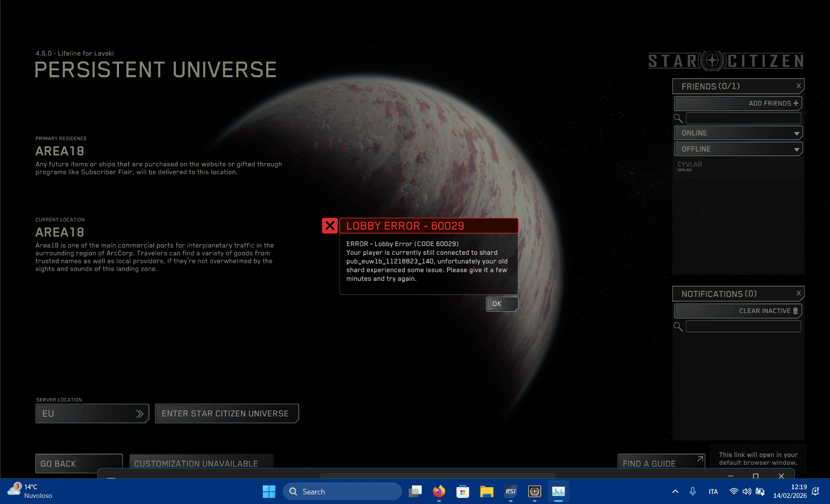This screenshot has width=830, height=504.
Task: Open File Explorer from taskbar
Action: pos(486,491)
